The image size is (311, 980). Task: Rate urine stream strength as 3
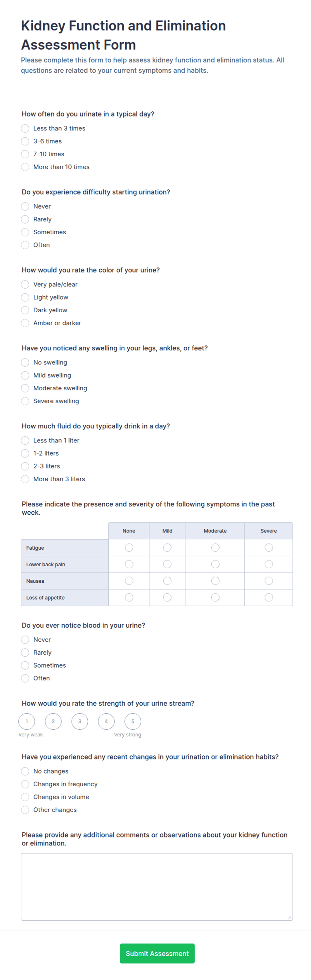tap(80, 721)
